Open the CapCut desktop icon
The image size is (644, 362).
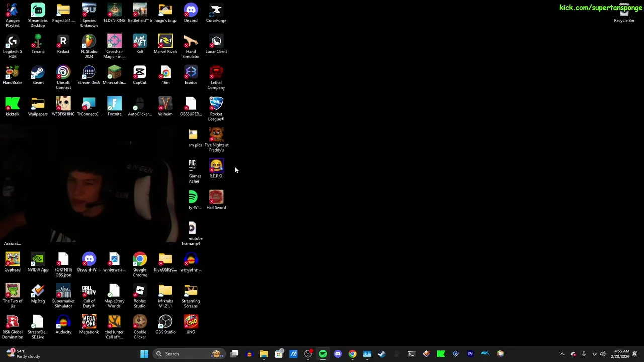point(140,75)
